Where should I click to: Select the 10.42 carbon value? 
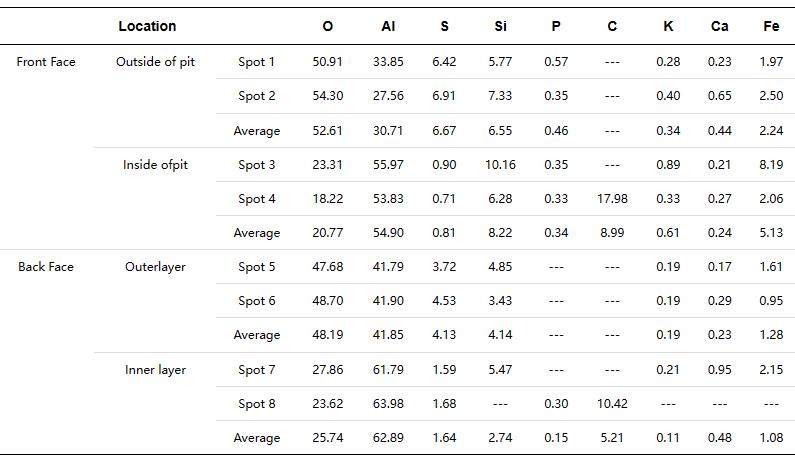[x=612, y=404]
